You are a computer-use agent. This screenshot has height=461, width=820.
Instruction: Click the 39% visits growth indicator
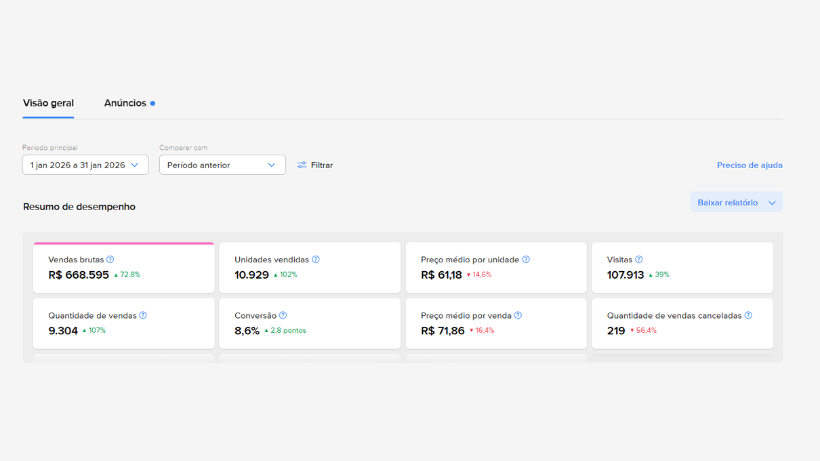pos(659,274)
